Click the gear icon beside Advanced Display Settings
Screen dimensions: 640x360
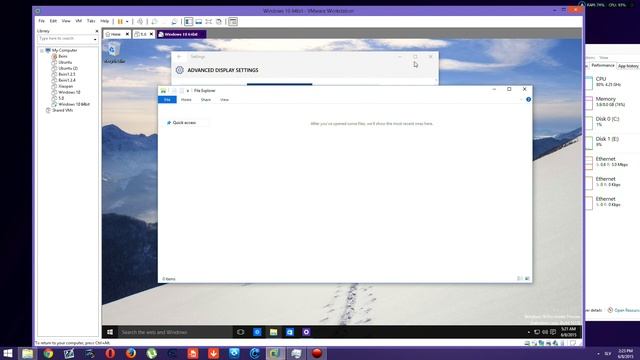click(x=180, y=70)
